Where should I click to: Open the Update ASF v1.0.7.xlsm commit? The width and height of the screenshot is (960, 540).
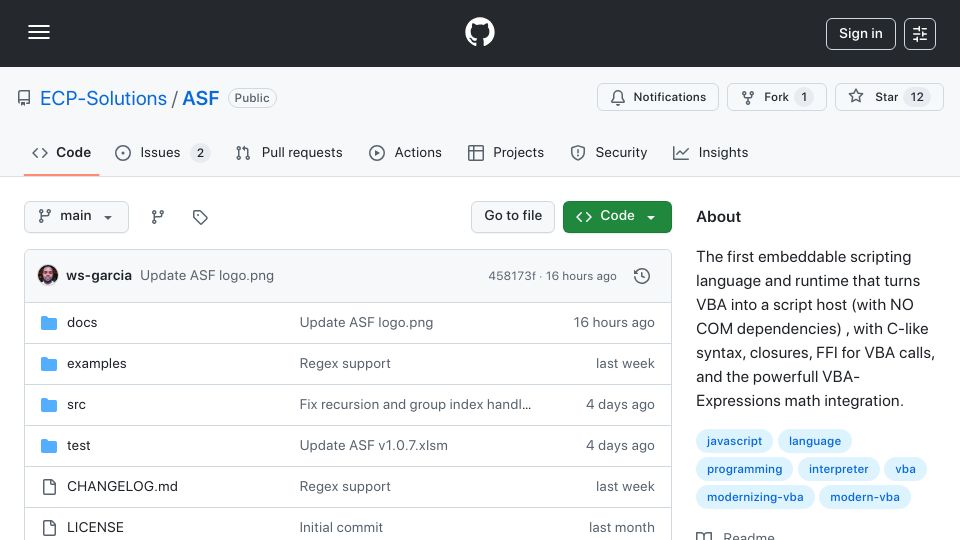pos(373,446)
